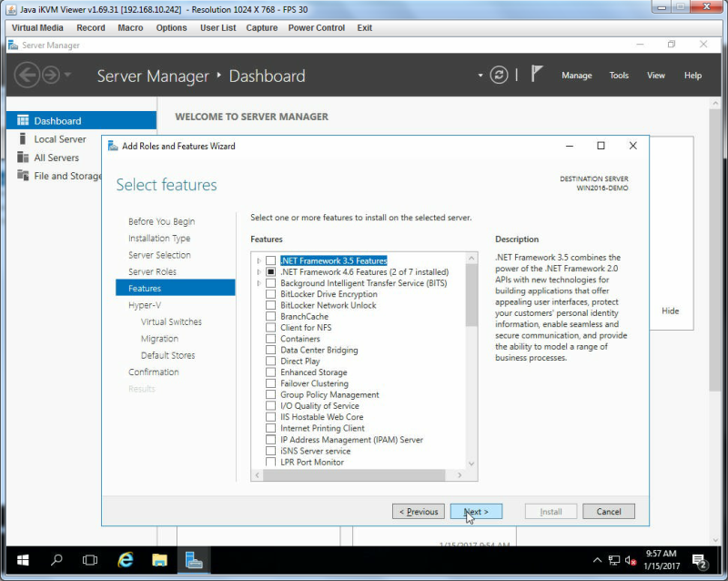Open File Explorer from the taskbar
728x581 pixels.
(159, 560)
